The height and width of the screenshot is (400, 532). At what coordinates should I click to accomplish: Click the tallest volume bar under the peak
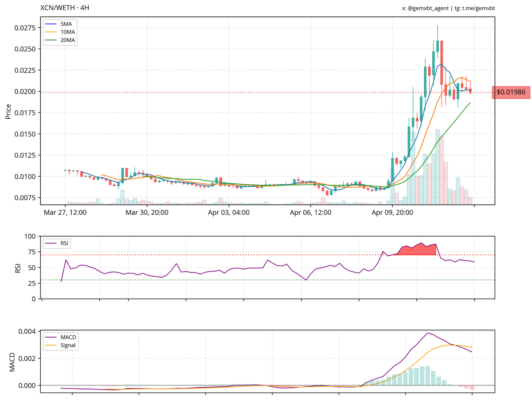[438, 167]
